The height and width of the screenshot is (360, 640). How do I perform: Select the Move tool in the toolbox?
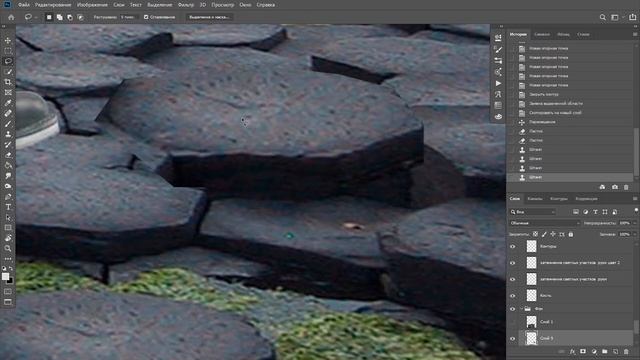click(8, 41)
